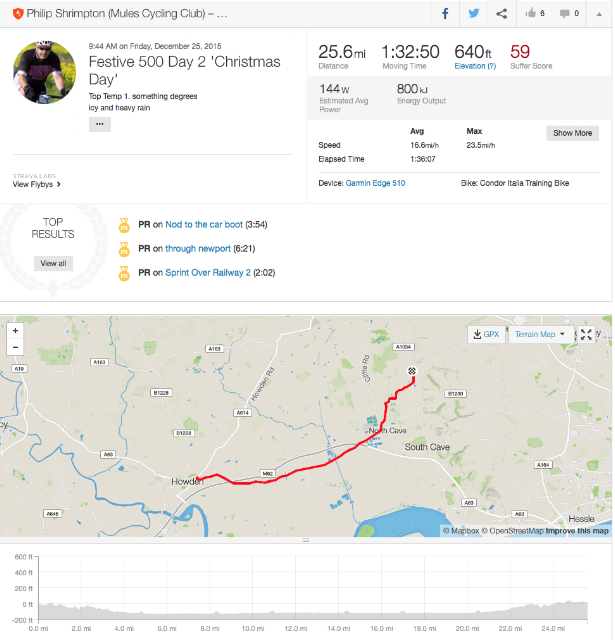Screen dimensions: 615x640
Task: Share activity on Facebook
Action: (x=445, y=13)
